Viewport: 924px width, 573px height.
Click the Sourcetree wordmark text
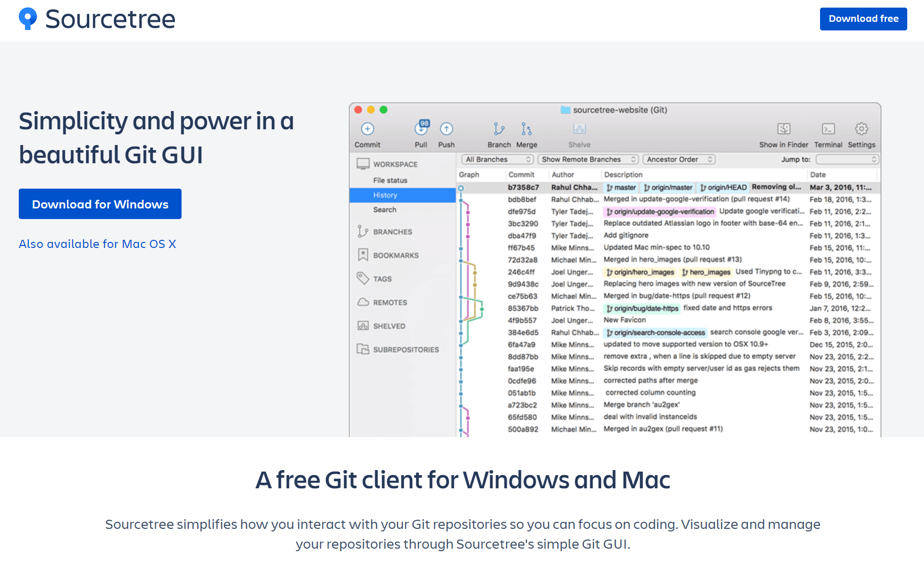[x=110, y=19]
